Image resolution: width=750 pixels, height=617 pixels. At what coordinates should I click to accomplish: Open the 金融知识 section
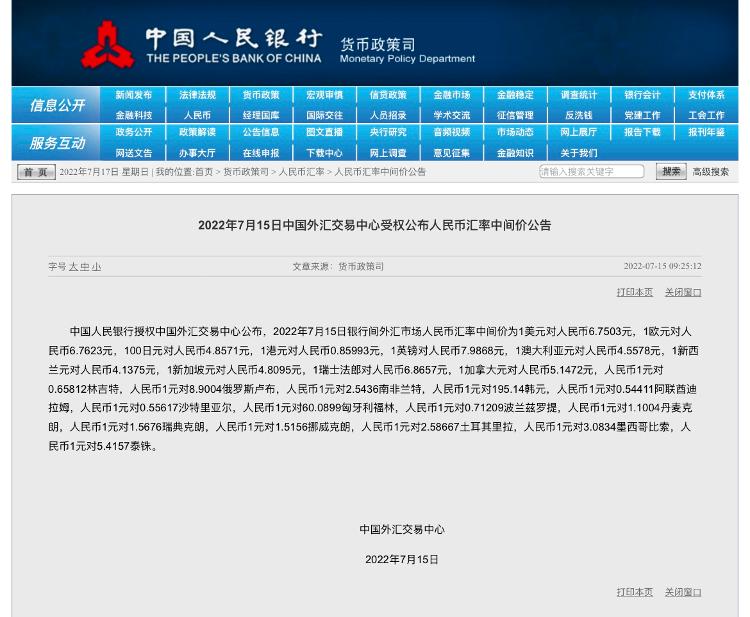click(515, 153)
